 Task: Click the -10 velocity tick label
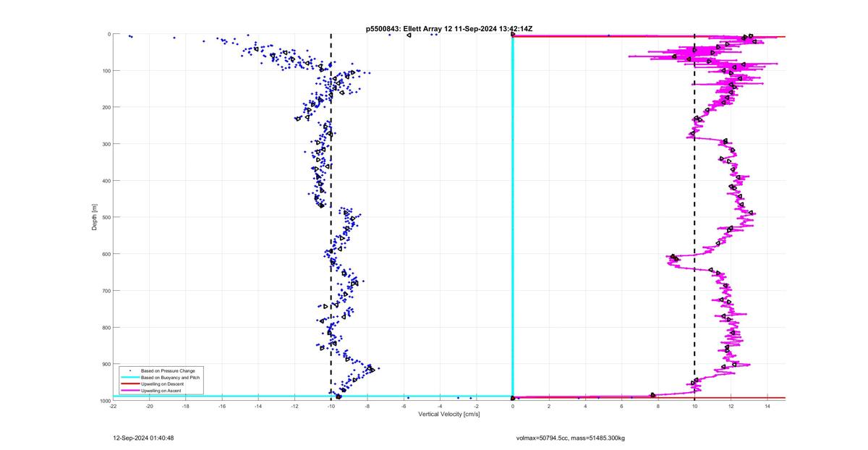tap(331, 407)
